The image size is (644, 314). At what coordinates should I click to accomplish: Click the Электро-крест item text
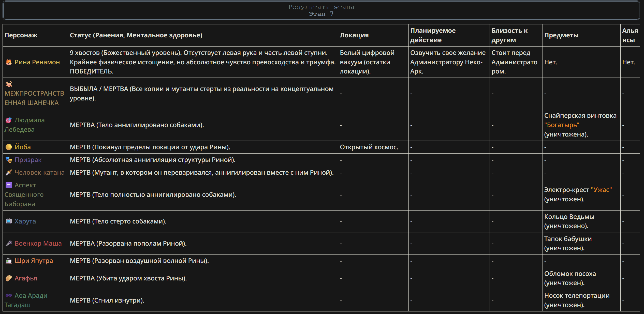[x=567, y=190]
